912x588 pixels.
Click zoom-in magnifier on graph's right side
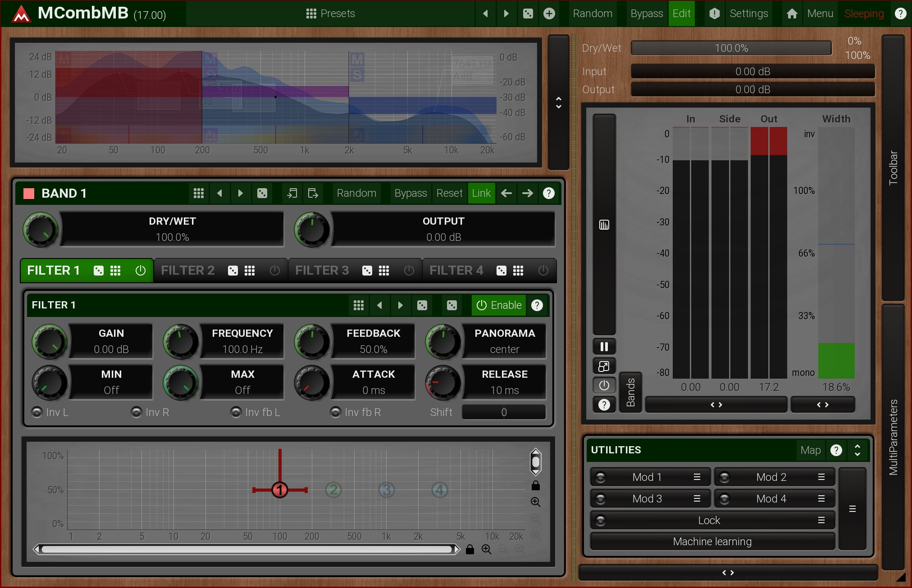[535, 502]
